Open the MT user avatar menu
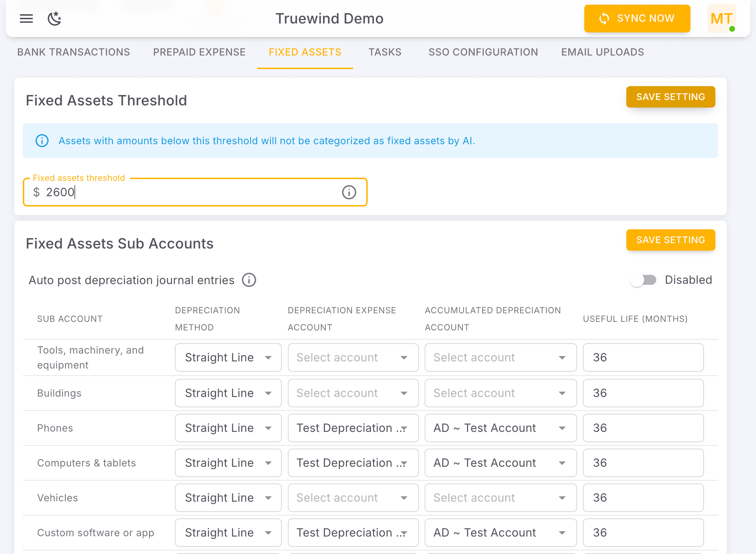 721,19
